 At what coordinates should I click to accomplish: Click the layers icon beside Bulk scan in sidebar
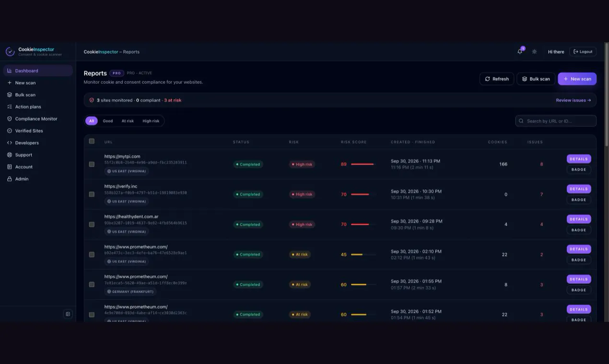[10, 95]
